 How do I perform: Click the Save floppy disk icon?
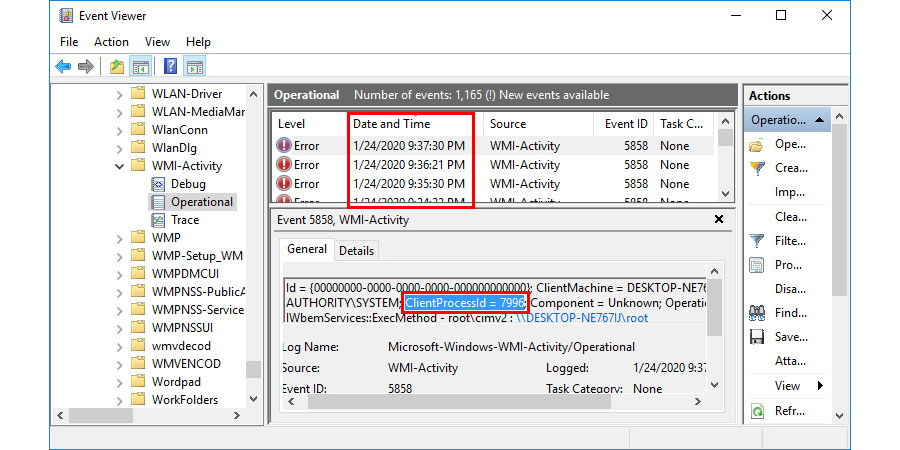click(757, 337)
